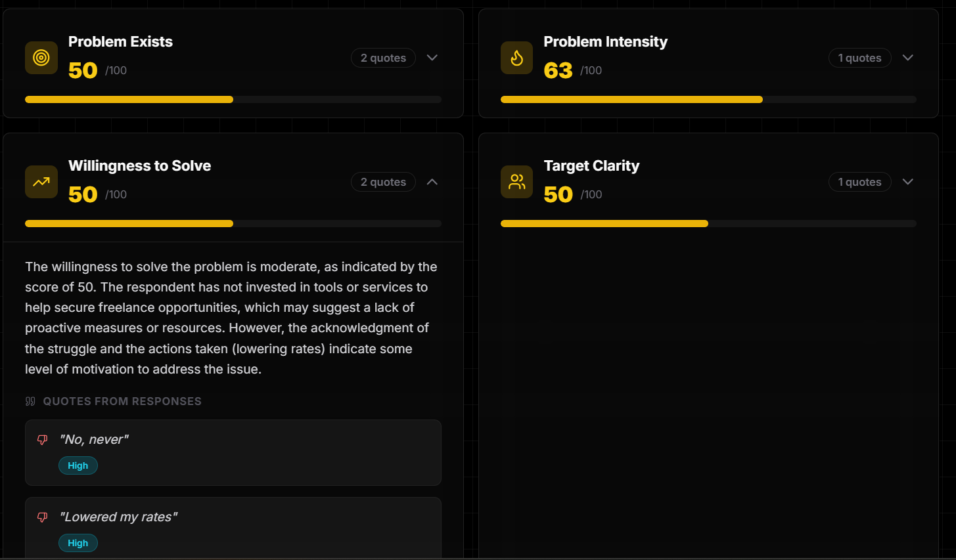The image size is (956, 560).
Task: Expand the Problem Exists card chevron
Action: click(x=432, y=58)
